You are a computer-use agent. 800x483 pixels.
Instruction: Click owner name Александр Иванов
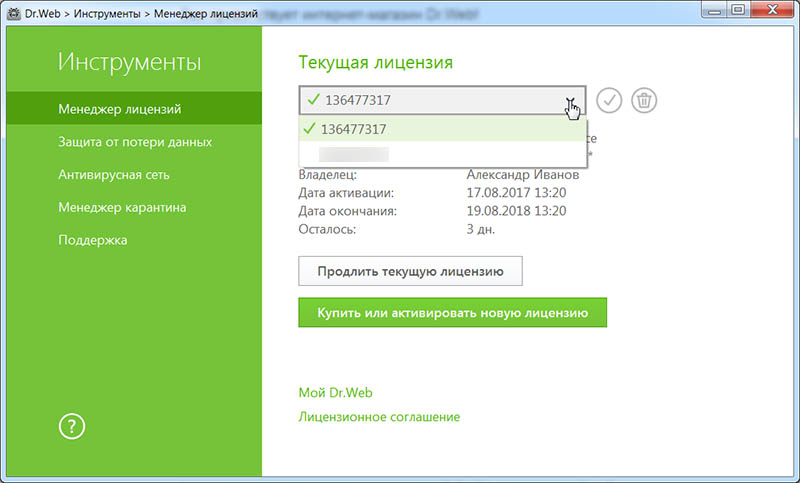(522, 174)
